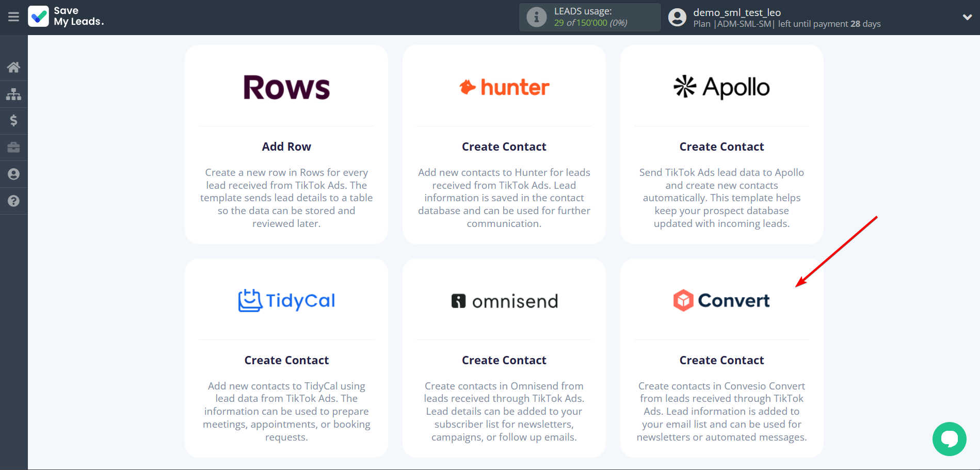Open the live chat bubble
The width and height of the screenshot is (980, 470).
coord(949,439)
